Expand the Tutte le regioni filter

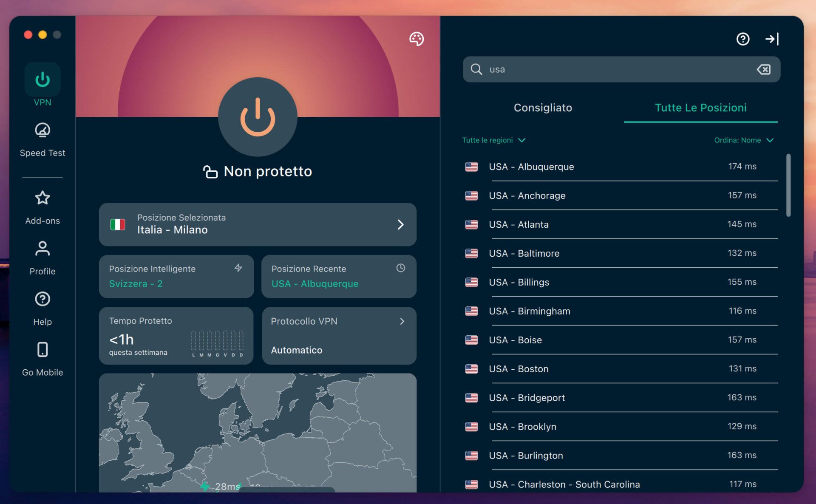pos(494,140)
